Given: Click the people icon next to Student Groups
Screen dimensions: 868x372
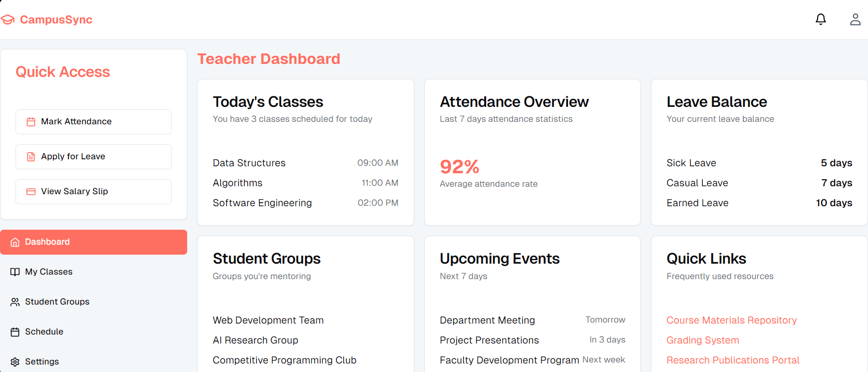Looking at the screenshot, I should point(15,302).
